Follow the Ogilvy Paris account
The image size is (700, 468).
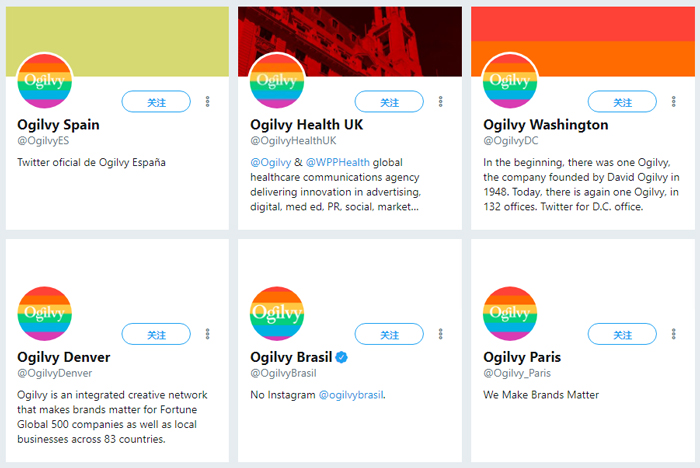(x=622, y=334)
